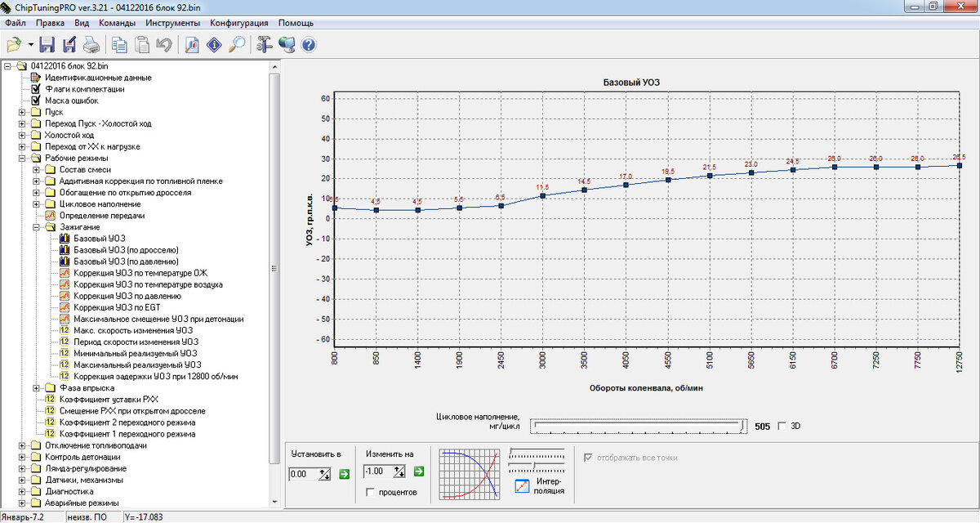Open the Файл menu
Screen dimensions: 980x523
pos(15,23)
